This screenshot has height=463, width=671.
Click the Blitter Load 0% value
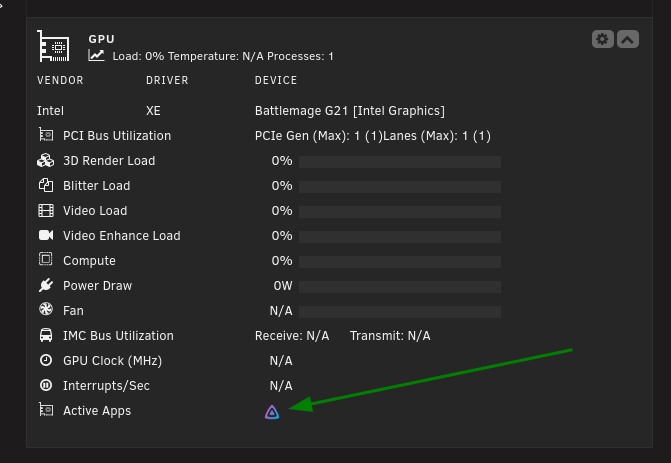pos(282,186)
